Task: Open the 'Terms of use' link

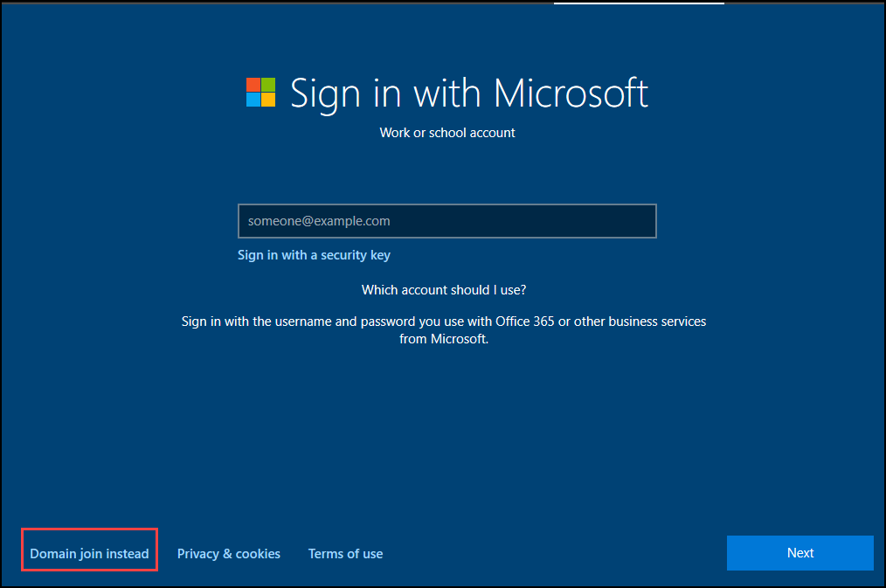Action: 345,554
